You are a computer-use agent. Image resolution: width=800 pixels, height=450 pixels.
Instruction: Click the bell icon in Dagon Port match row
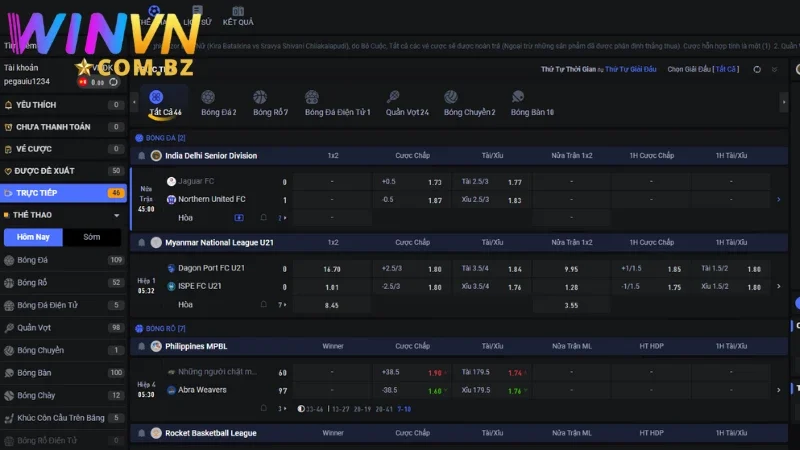coord(264,304)
